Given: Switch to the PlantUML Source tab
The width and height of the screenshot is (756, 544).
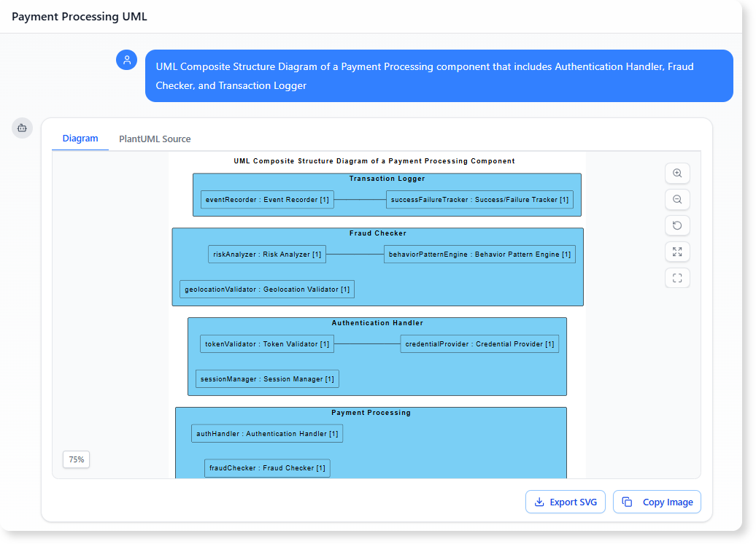Looking at the screenshot, I should point(155,139).
